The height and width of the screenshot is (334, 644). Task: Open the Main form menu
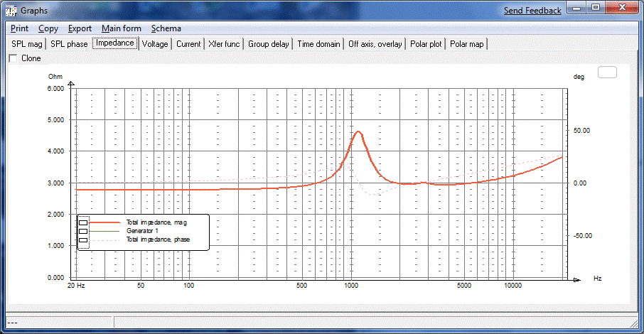[x=121, y=28]
